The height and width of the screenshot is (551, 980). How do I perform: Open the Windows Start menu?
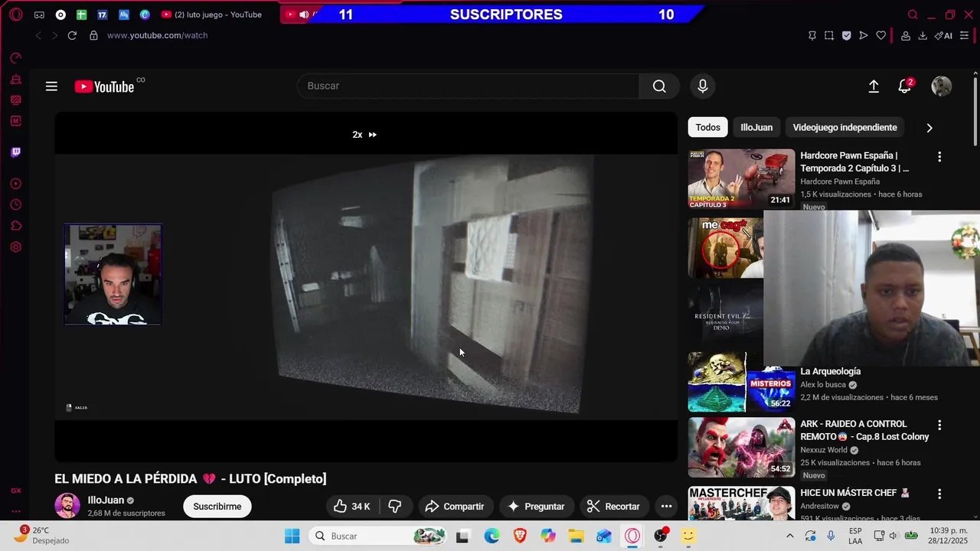coord(292,536)
